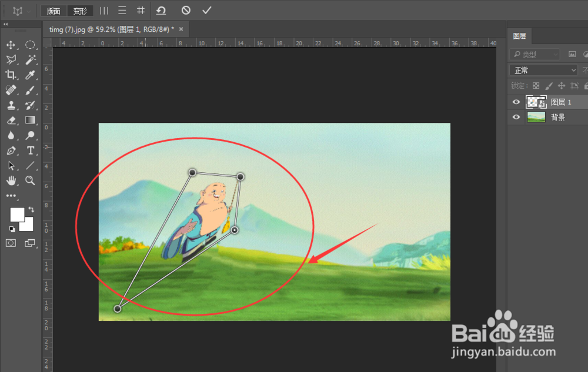Select the Path Selection tool

(x=11, y=166)
